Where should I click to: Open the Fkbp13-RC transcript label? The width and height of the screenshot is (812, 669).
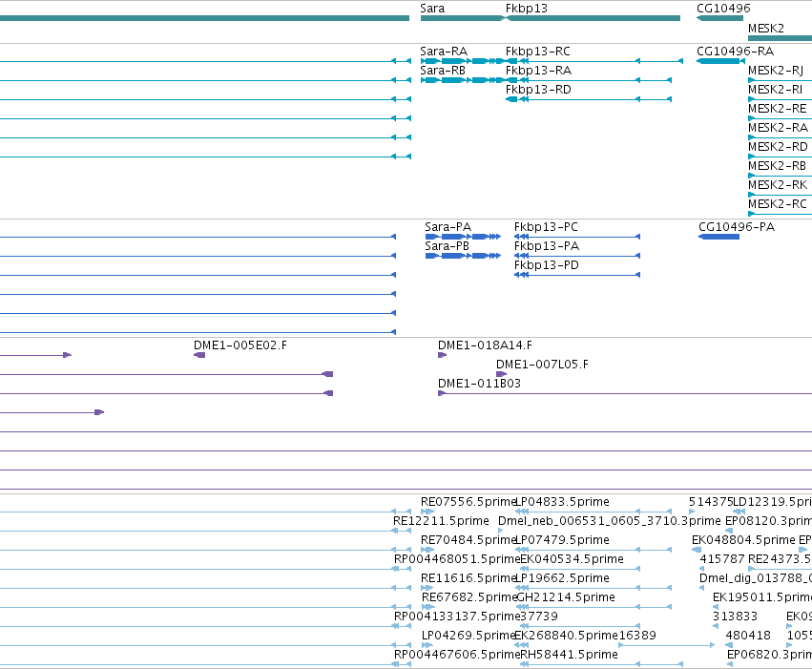point(537,52)
